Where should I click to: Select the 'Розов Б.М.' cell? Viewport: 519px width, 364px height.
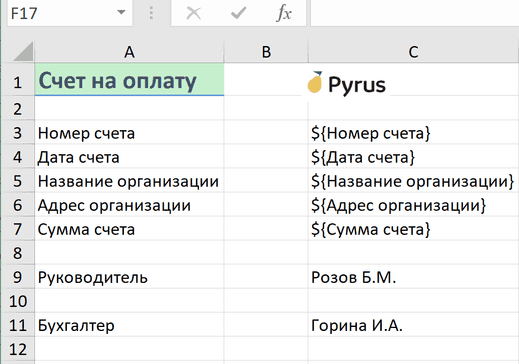tap(413, 276)
